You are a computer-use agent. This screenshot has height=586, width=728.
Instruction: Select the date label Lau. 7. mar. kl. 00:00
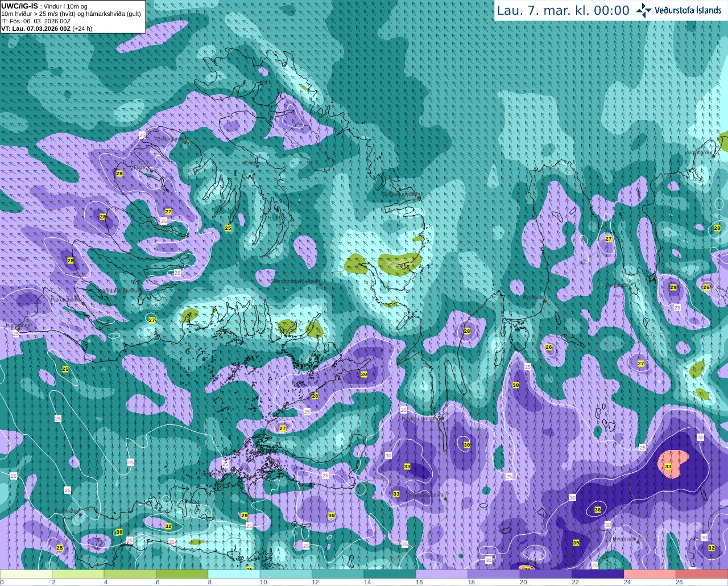coord(563,11)
